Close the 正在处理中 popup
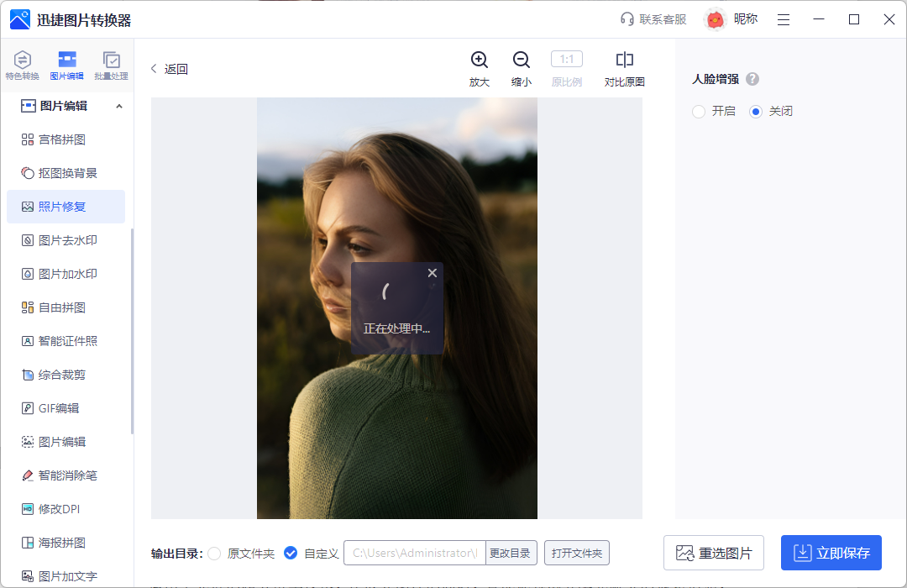This screenshot has width=907, height=588. point(433,273)
